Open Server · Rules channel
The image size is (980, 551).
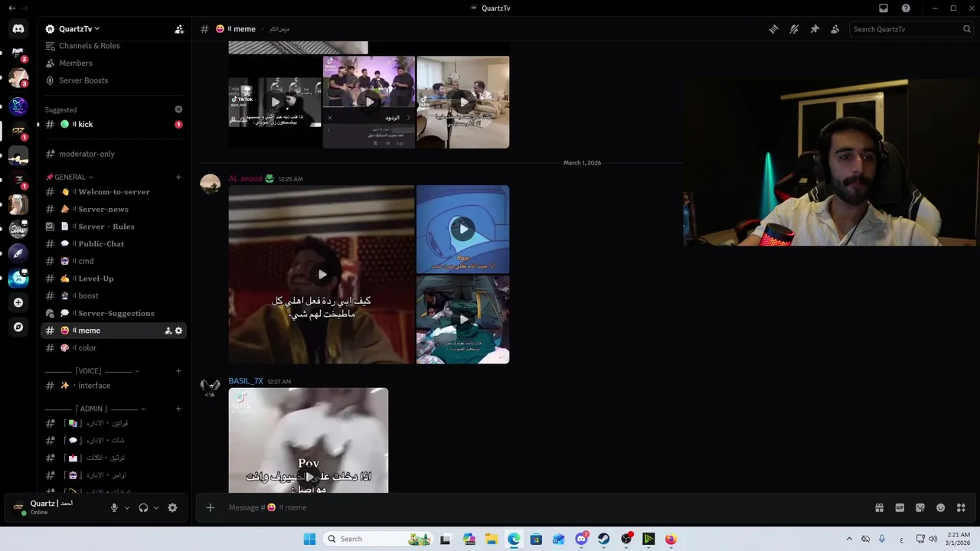(x=113, y=227)
